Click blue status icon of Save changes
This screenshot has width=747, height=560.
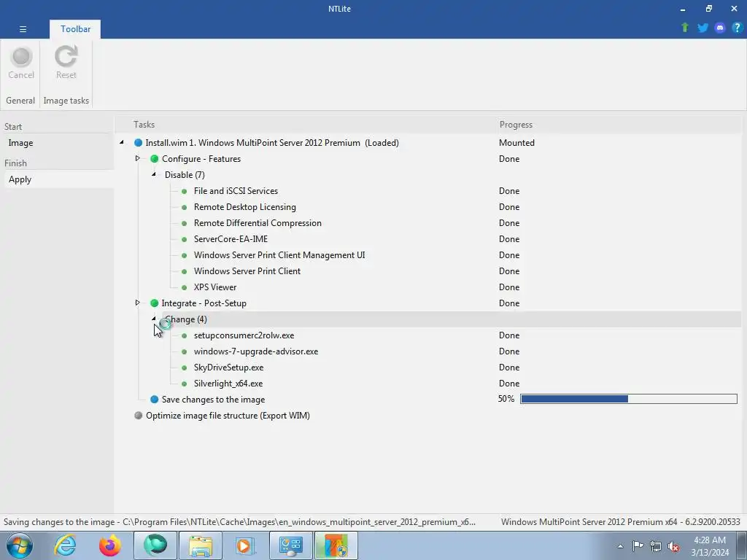pyautogui.click(x=155, y=399)
